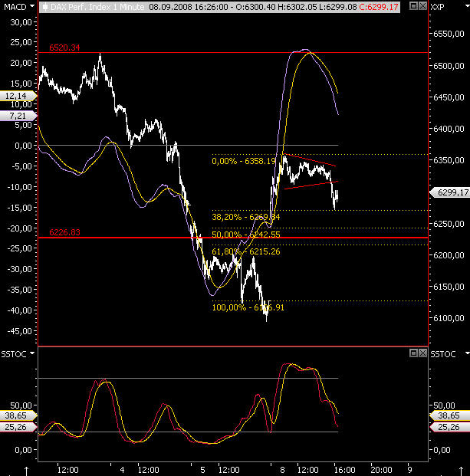
Task: Click -45,00 on the MACD axis
Action: click(x=19, y=331)
